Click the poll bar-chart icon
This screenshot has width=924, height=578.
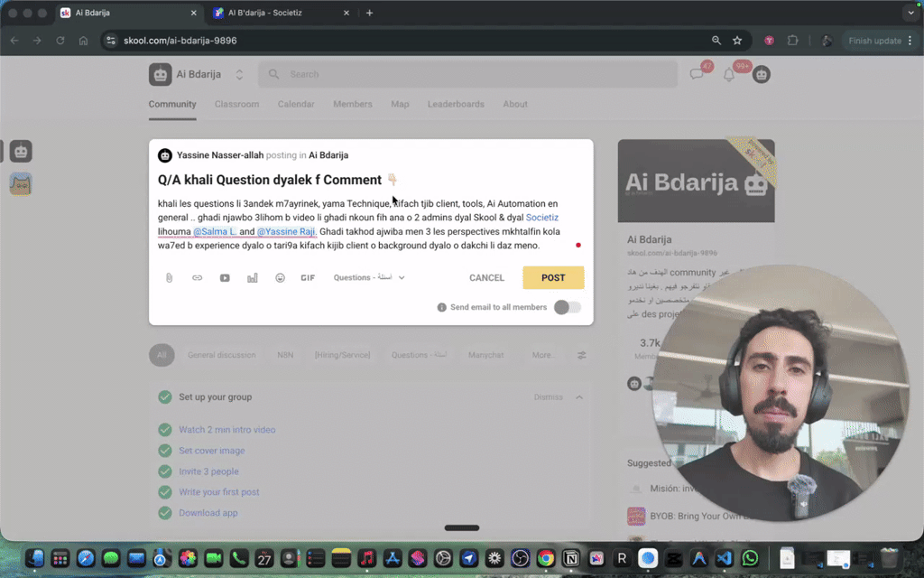(253, 278)
